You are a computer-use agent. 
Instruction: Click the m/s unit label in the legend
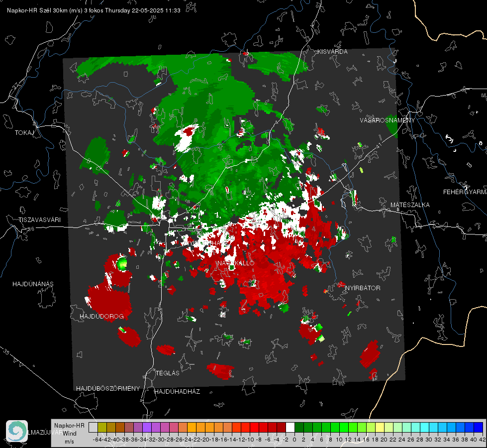(69, 442)
